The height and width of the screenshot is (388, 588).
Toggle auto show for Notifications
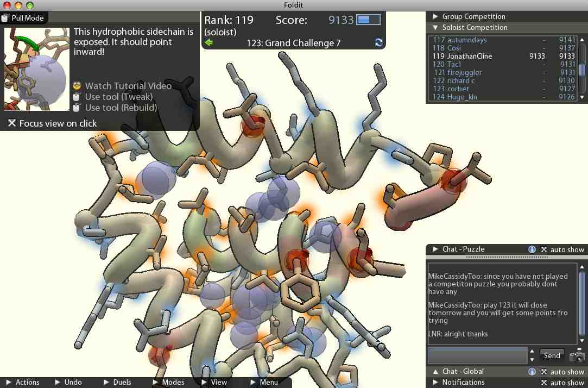click(x=544, y=382)
